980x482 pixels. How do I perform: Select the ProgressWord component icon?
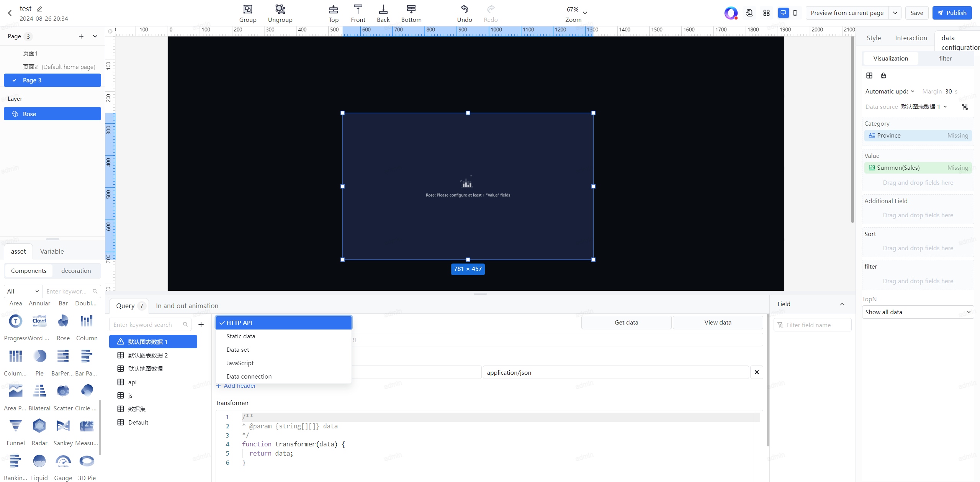pos(16,321)
